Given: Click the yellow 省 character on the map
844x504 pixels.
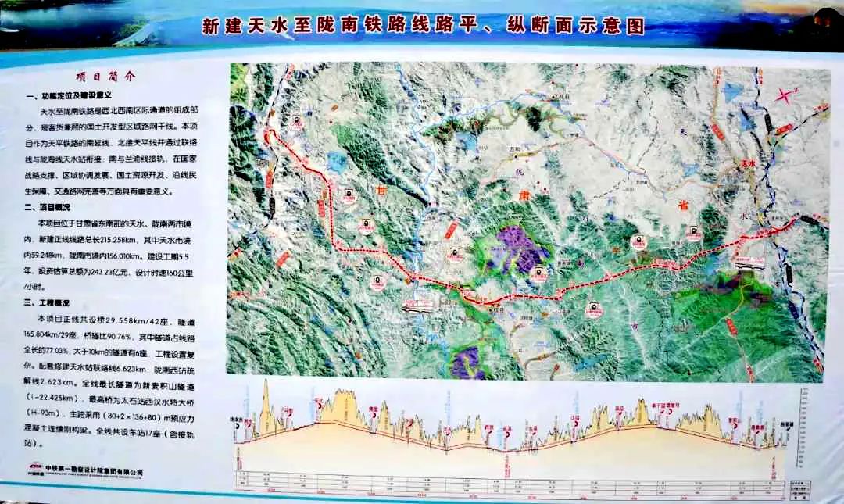Looking at the screenshot, I should point(682,205).
